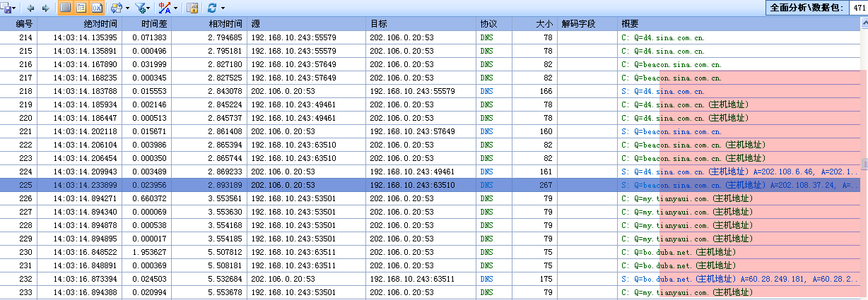The width and height of the screenshot is (868, 300).
Task: Select packet row number 223
Action: click(430, 158)
